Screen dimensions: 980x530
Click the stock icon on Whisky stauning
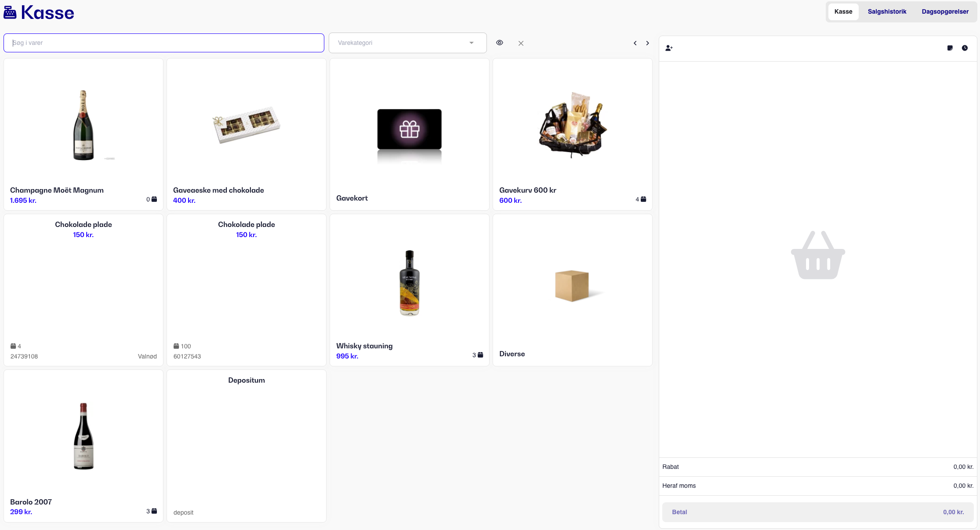point(480,355)
